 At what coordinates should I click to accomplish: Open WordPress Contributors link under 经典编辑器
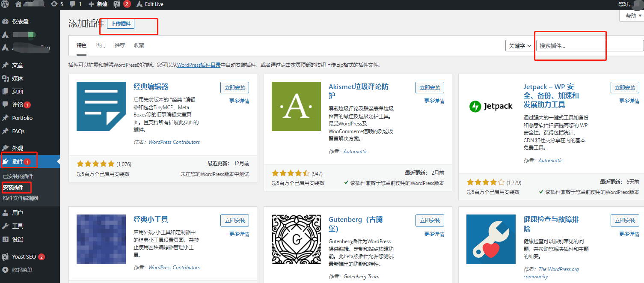[x=174, y=142]
